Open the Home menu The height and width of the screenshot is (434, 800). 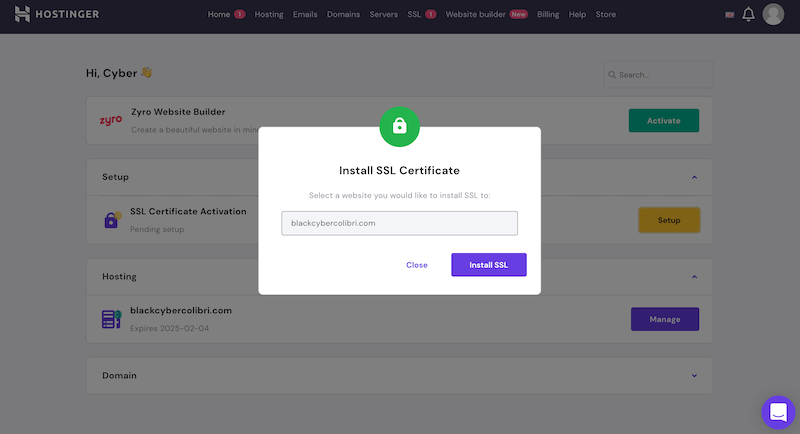tap(218, 14)
